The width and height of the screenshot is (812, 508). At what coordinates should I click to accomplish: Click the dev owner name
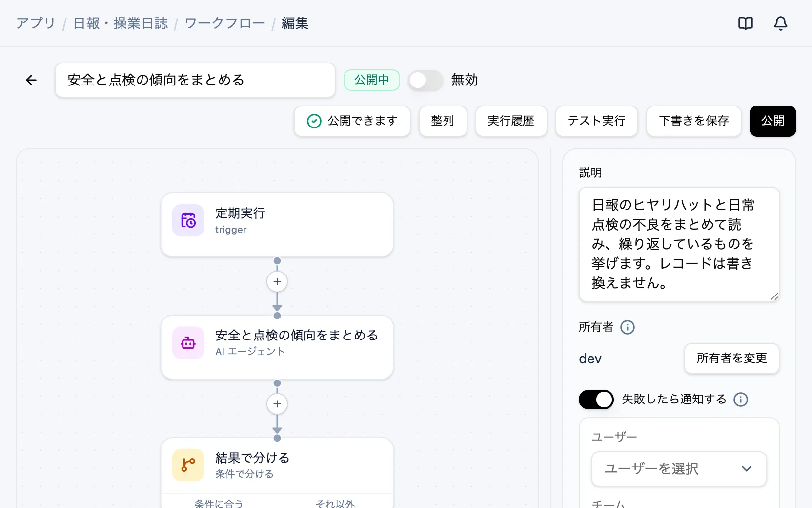pyautogui.click(x=590, y=359)
